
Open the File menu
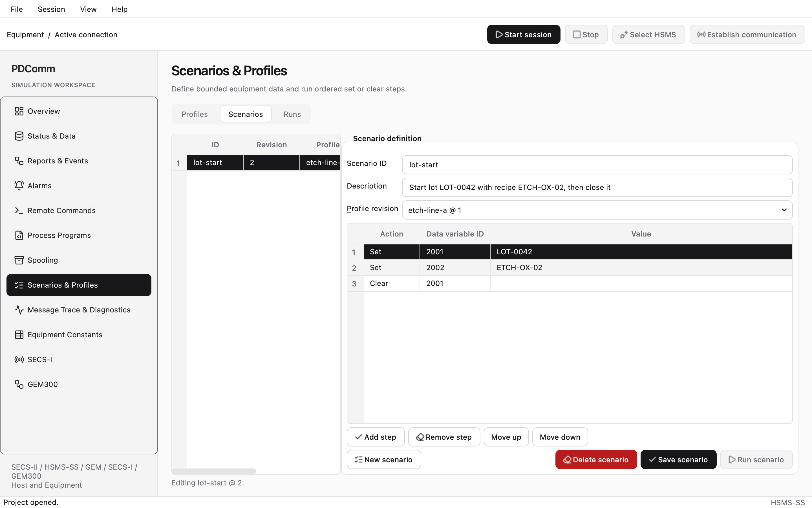(x=17, y=9)
